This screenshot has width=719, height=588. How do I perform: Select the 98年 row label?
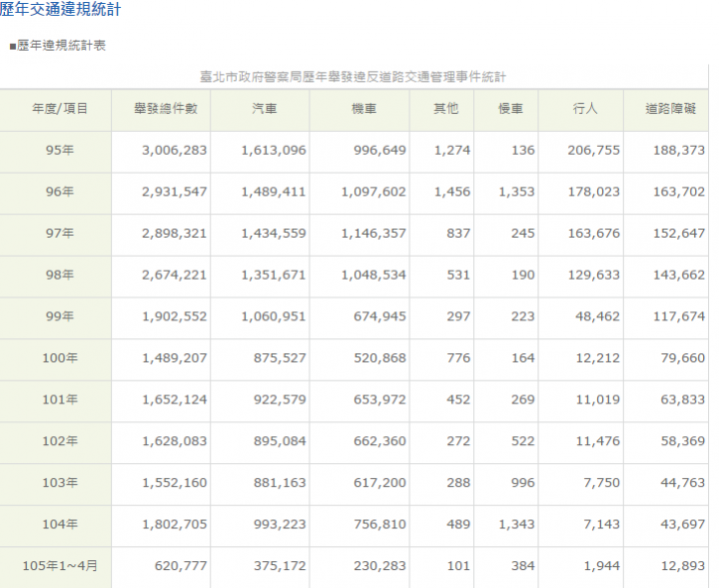pyautogui.click(x=60, y=275)
